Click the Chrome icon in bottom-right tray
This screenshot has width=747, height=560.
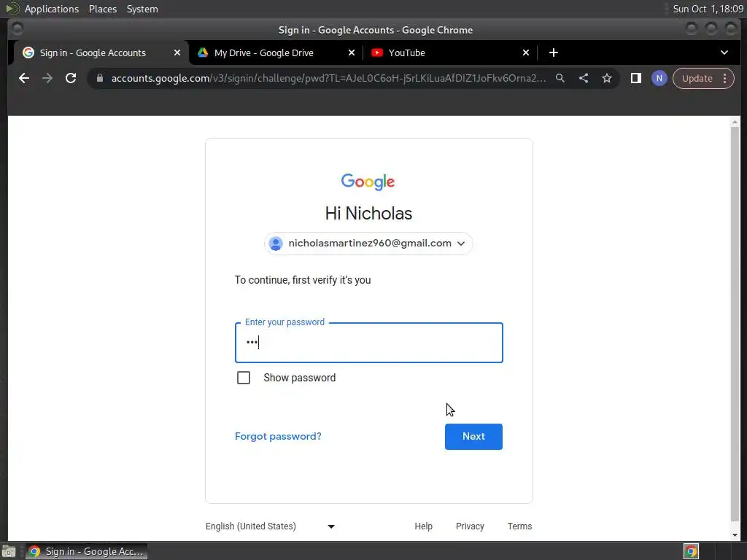(x=692, y=551)
